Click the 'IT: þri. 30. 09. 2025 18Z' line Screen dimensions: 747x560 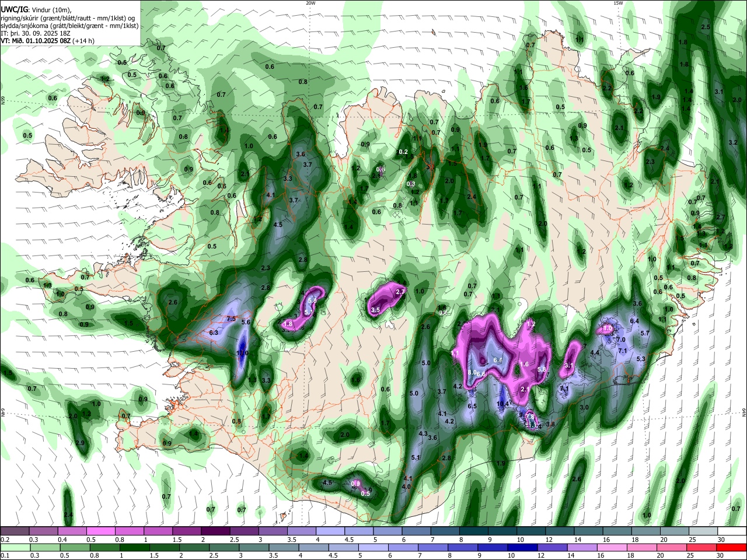[x=36, y=33]
